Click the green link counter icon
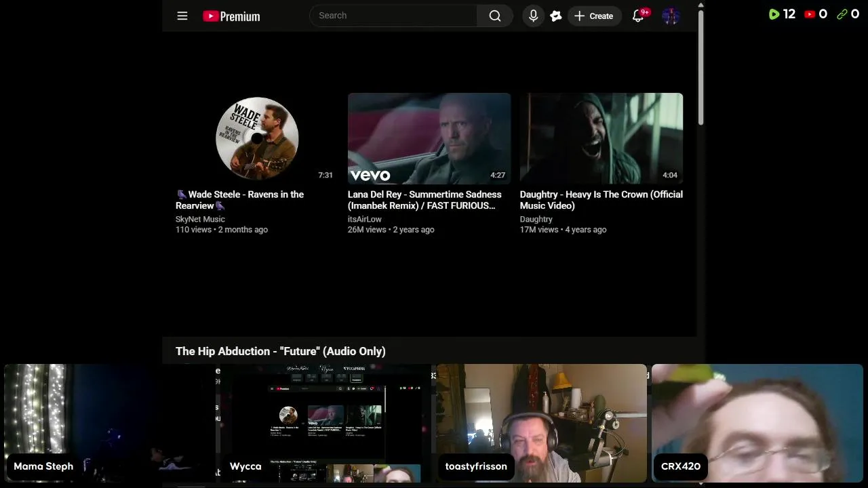 [x=842, y=14]
